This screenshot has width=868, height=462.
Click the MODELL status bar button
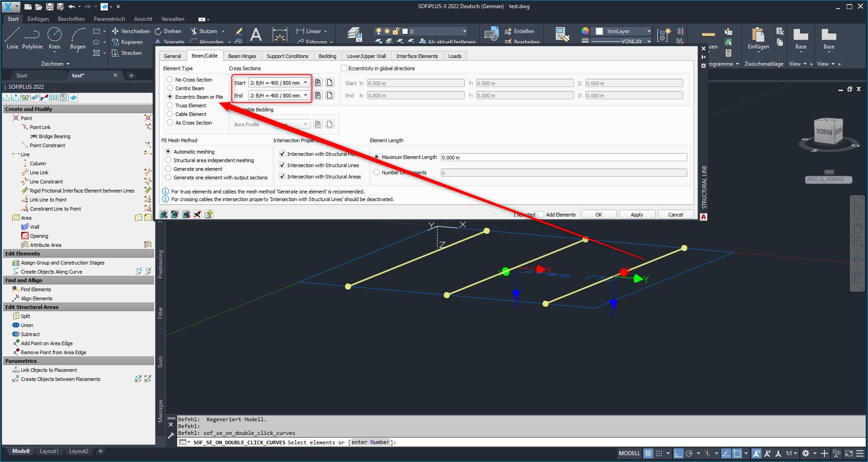pos(629,453)
